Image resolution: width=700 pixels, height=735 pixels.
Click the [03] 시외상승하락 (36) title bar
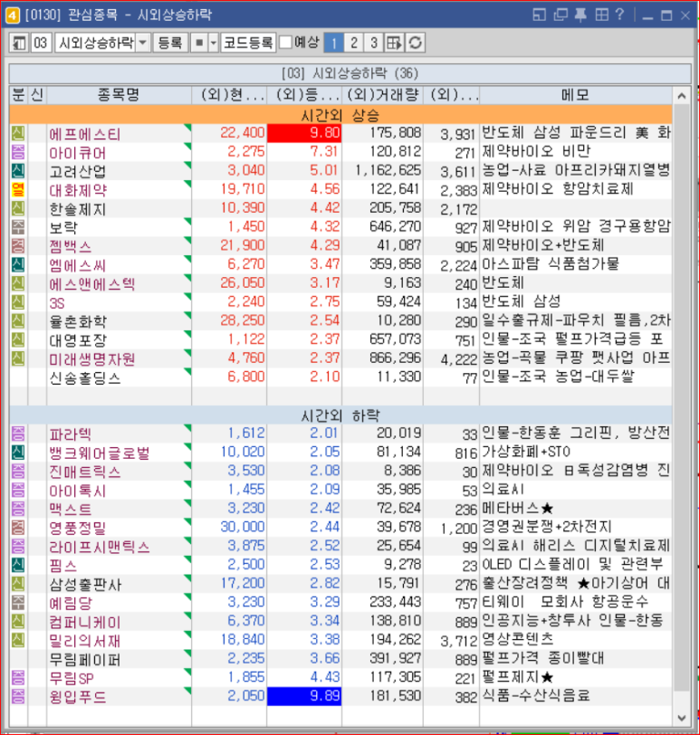[350, 73]
